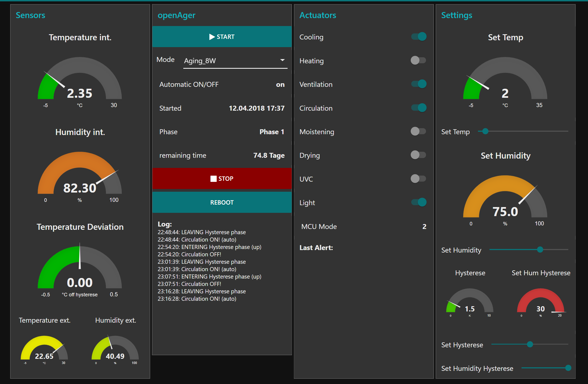Viewport: 588px width, 384px height.
Task: Click the START play icon
Action: (212, 37)
